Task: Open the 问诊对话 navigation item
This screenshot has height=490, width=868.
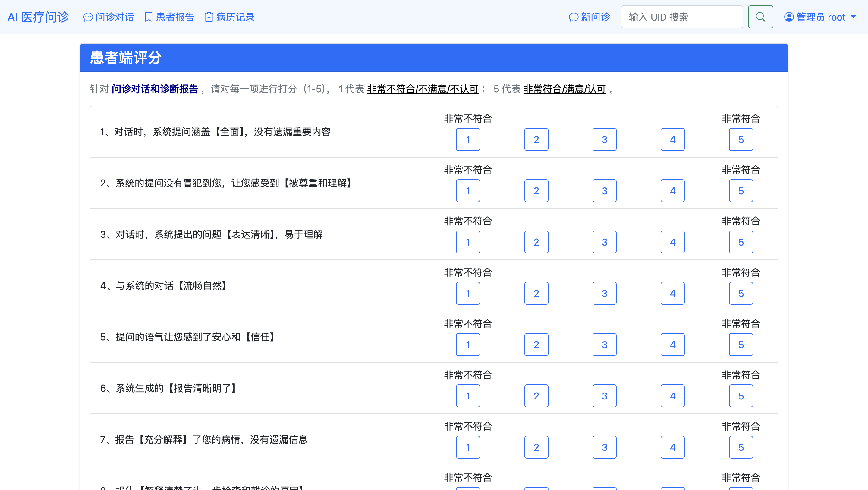Action: click(x=115, y=17)
